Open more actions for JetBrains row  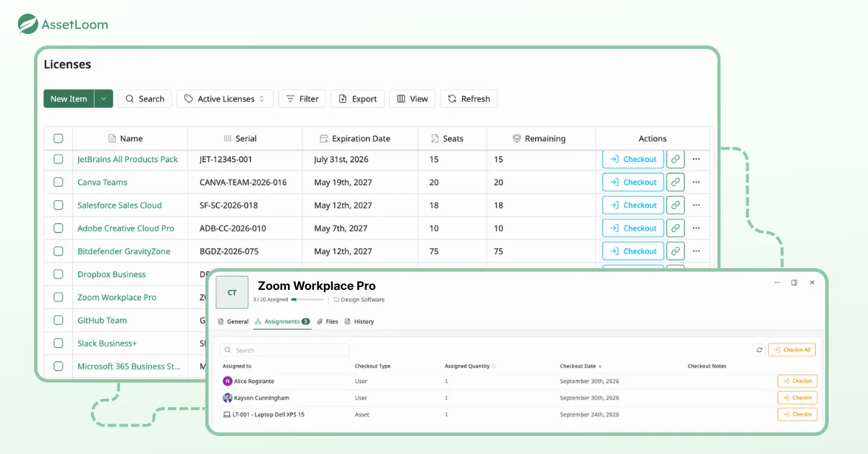click(x=696, y=159)
